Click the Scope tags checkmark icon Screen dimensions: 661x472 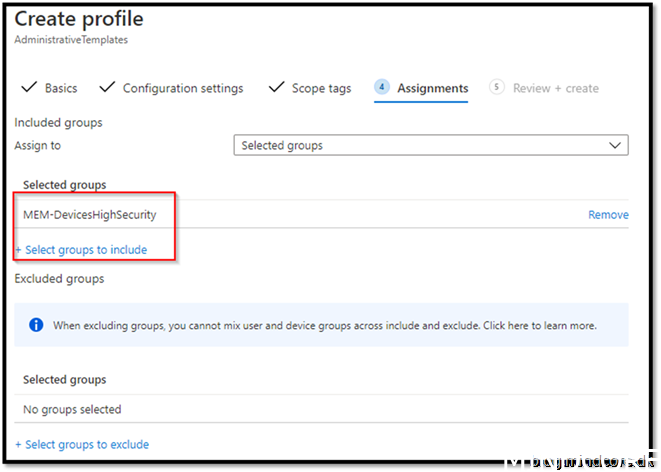click(x=276, y=88)
